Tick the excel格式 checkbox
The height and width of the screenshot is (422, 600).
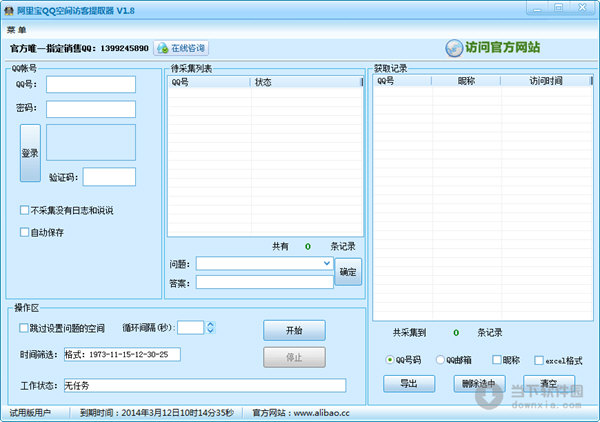tap(539, 360)
